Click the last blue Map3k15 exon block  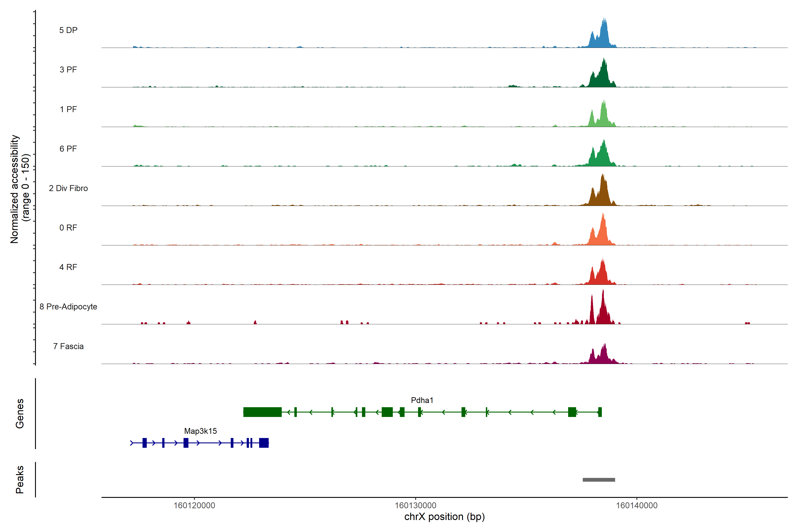pyautogui.click(x=264, y=443)
